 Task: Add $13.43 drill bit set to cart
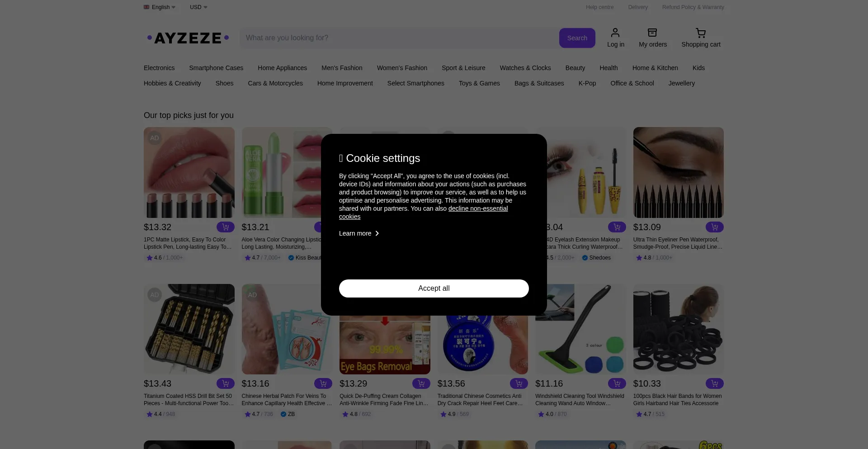(x=225, y=383)
